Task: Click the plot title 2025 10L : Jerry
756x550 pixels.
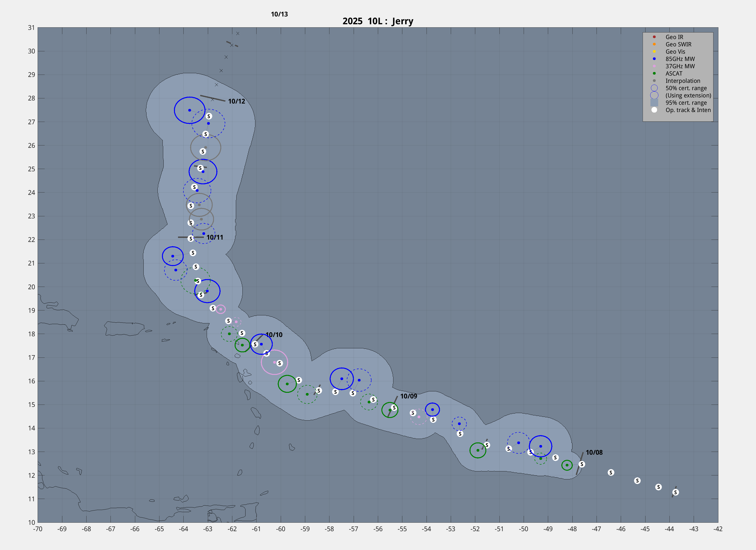Action: click(378, 21)
